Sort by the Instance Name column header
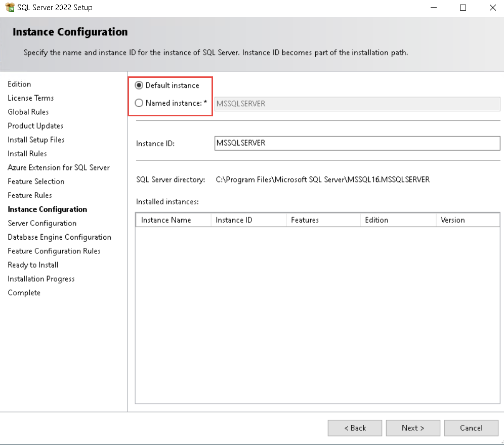 point(173,220)
